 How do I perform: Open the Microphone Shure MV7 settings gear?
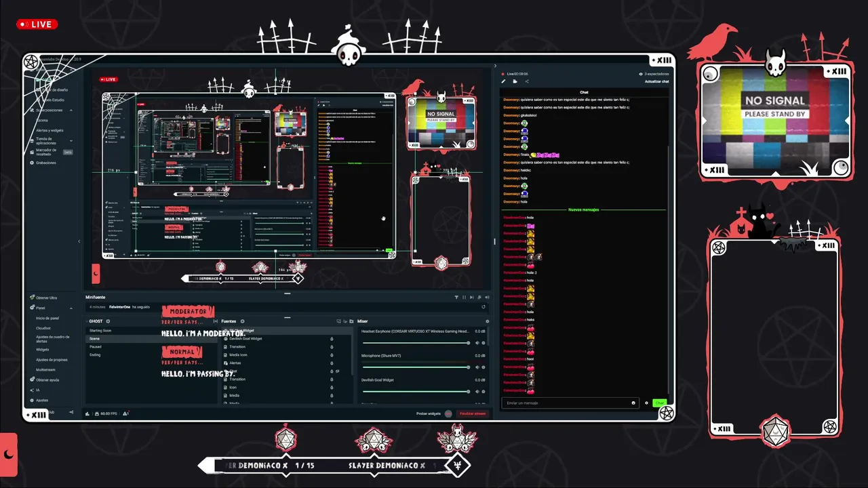483,367
